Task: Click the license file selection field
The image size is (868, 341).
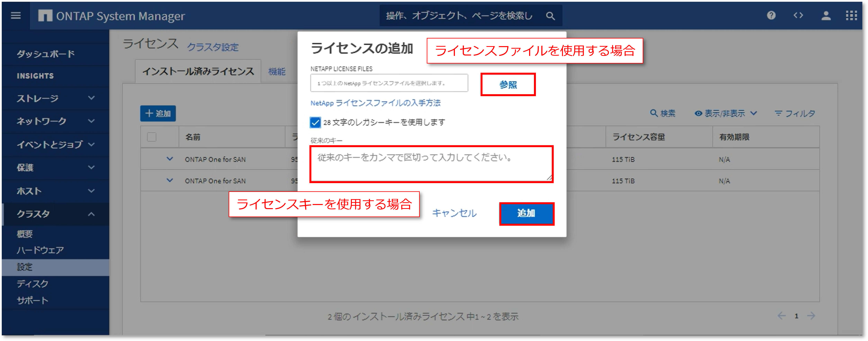Action: point(389,83)
